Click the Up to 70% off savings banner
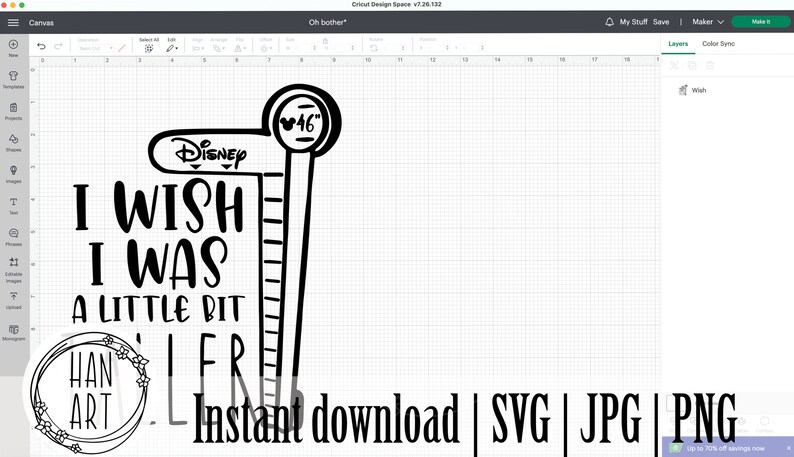 (725, 448)
